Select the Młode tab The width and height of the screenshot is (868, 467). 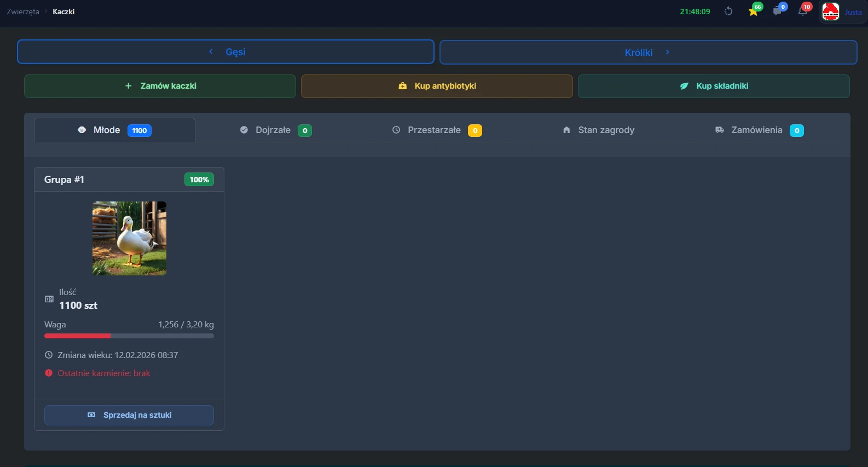coord(114,130)
